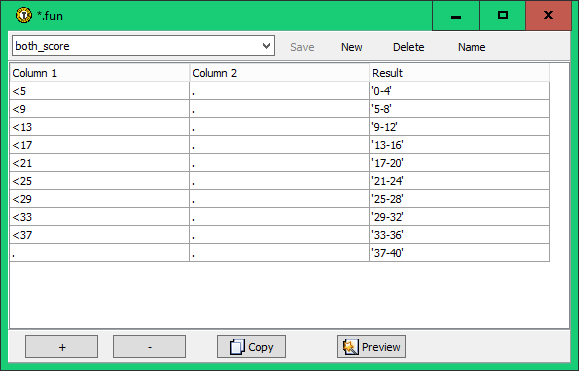The height and width of the screenshot is (371, 579).
Task: Click the app icon in title bar
Action: point(24,16)
